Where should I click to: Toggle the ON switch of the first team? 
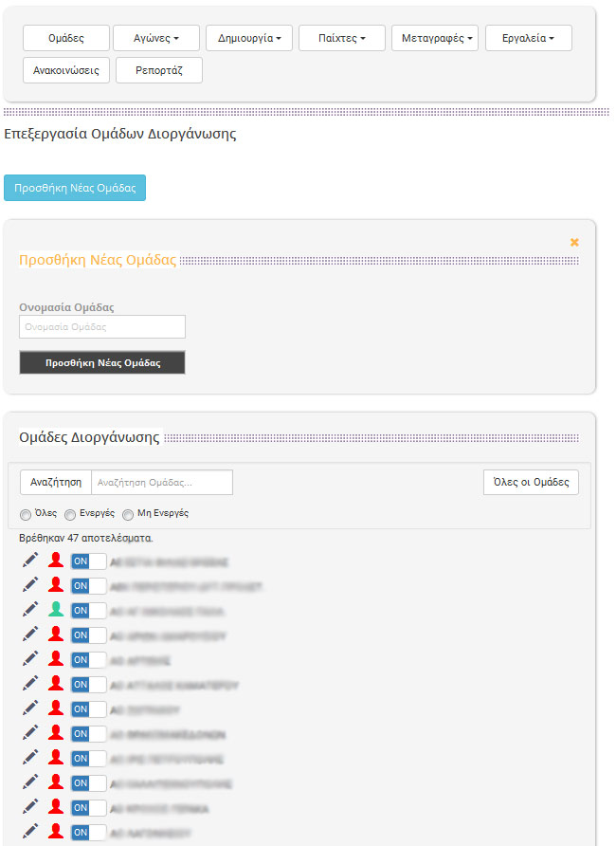pyautogui.click(x=89, y=561)
